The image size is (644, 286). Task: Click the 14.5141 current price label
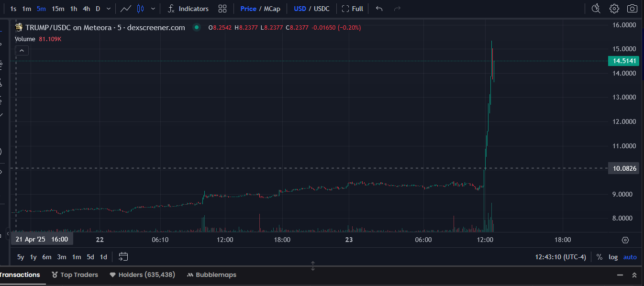[x=623, y=61]
